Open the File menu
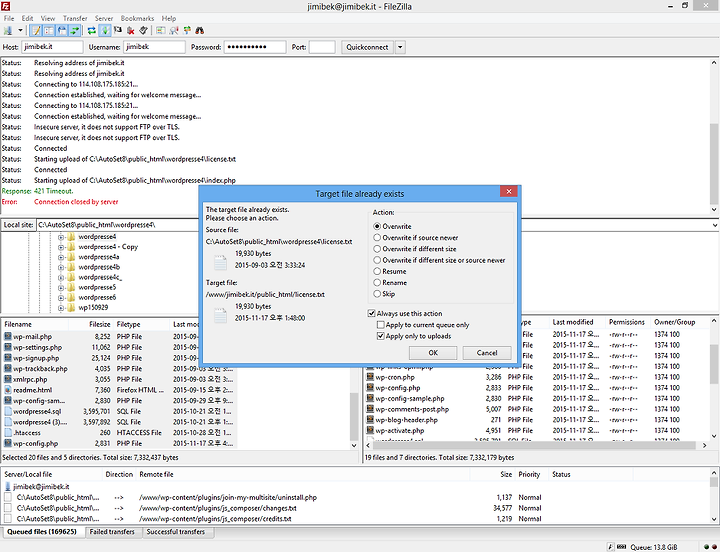The width and height of the screenshot is (720, 552). [9, 18]
